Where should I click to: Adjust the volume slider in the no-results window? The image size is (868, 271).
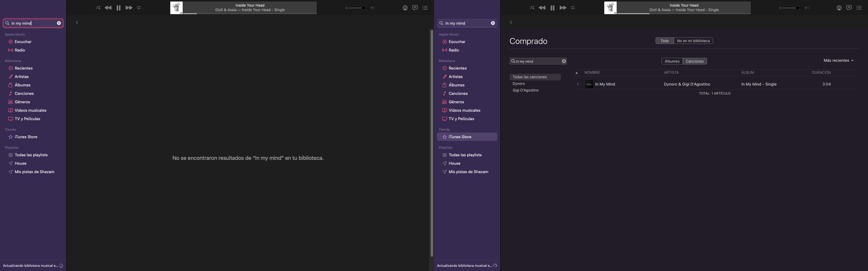point(359,8)
